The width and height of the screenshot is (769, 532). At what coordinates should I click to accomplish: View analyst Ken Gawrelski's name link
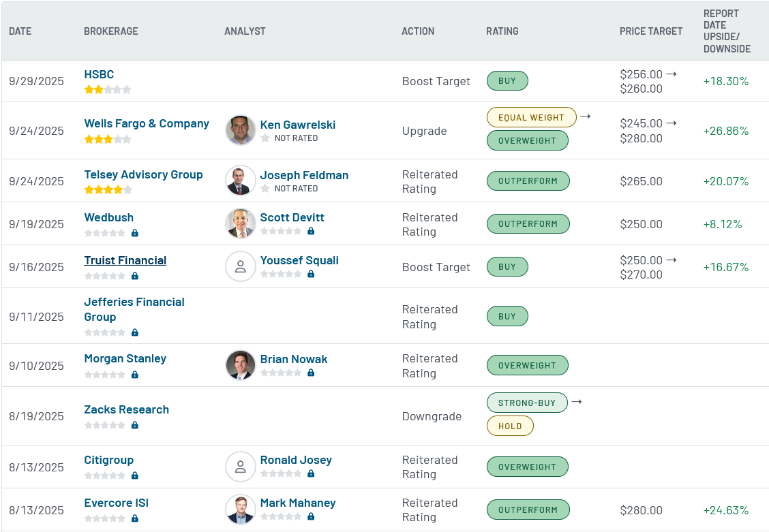[x=298, y=125]
